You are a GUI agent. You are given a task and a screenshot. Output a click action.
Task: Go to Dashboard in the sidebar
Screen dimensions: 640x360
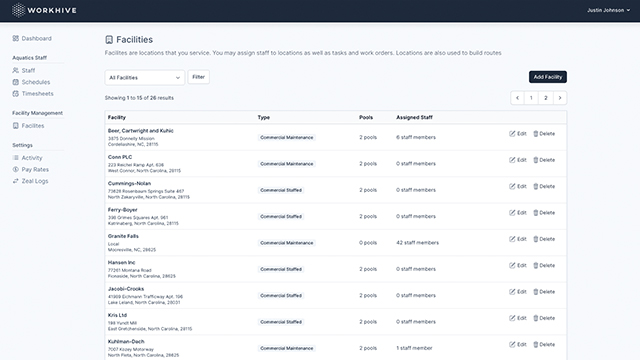pos(32,38)
